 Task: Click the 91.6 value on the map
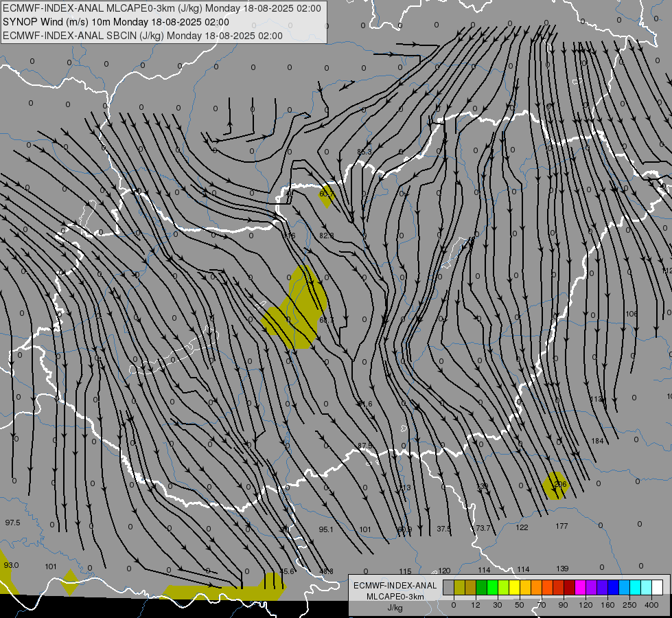pos(364,404)
